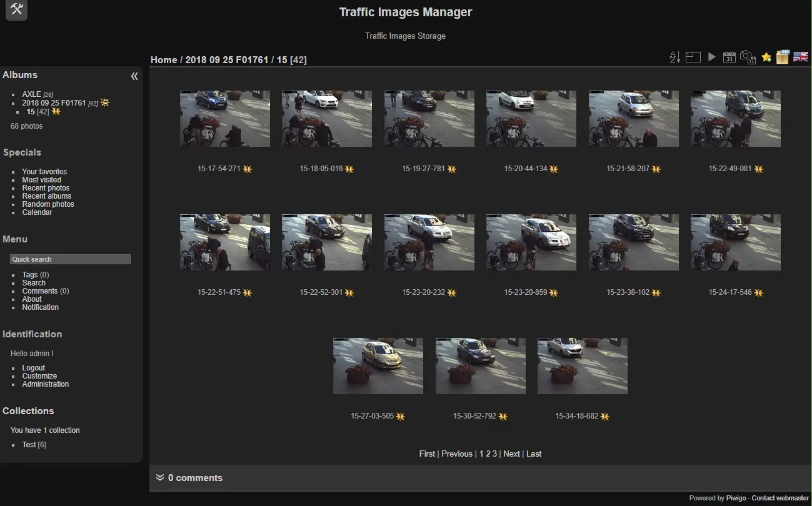Download album as ZIP archive icon
This screenshot has width=812, height=506.
783,57
